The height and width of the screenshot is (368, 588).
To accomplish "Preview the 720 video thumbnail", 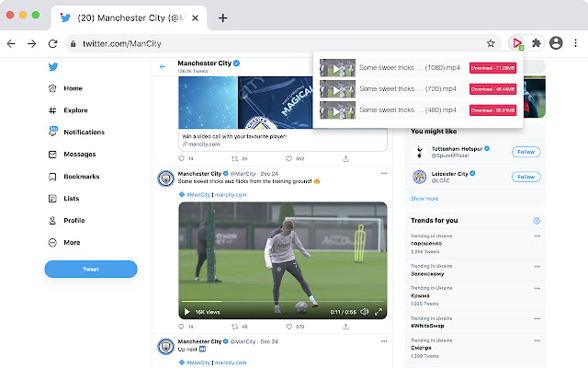I will pyautogui.click(x=337, y=89).
